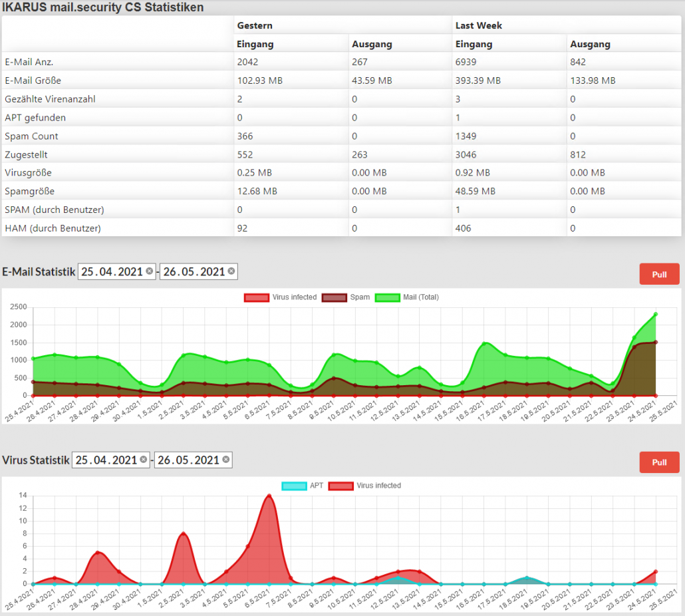Click the 133.98 MB cell
Viewport: 685px width, 616px height.
[x=593, y=80]
